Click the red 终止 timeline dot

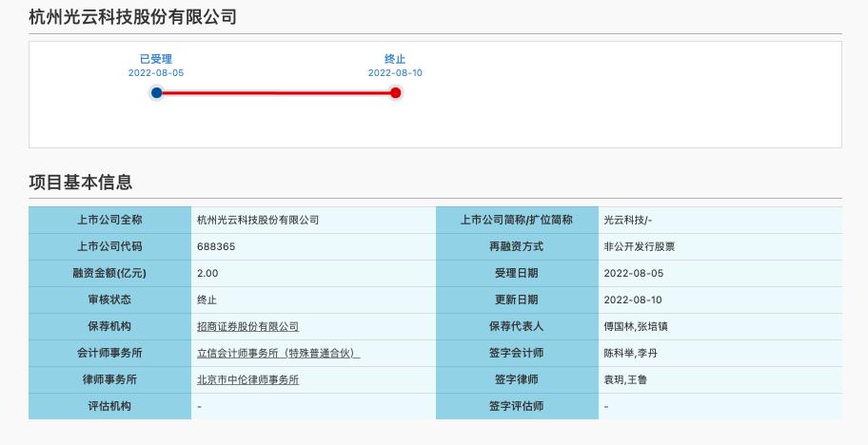[x=395, y=93]
